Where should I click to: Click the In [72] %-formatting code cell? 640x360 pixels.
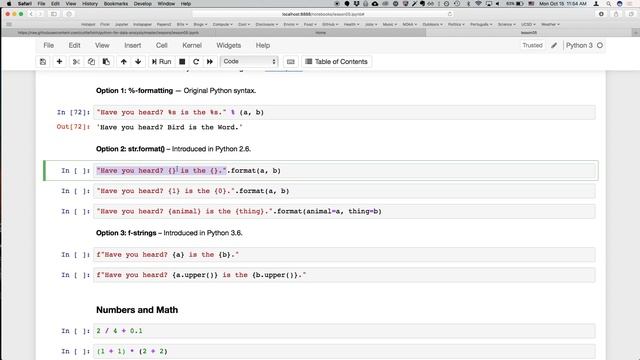[x=344, y=112]
